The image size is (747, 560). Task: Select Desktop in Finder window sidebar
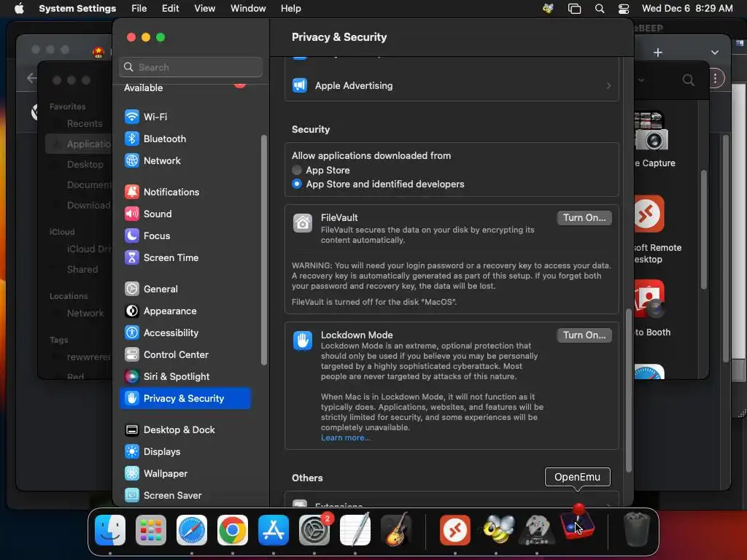85,164
